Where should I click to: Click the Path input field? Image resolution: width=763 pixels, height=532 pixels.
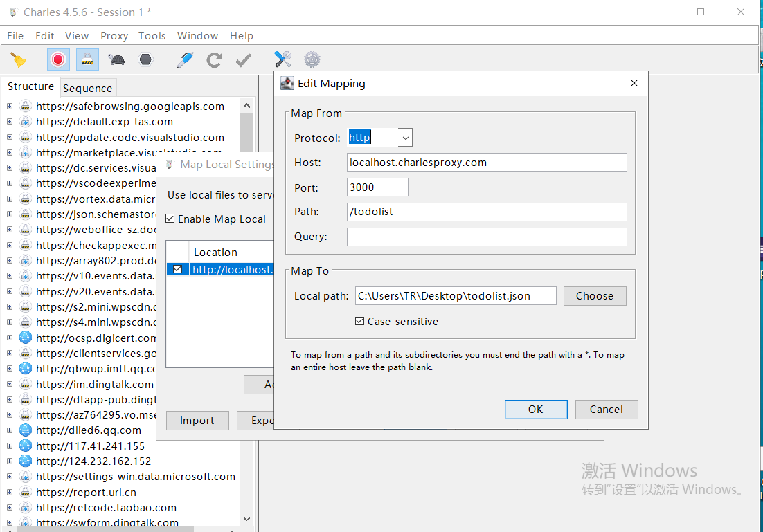point(487,212)
